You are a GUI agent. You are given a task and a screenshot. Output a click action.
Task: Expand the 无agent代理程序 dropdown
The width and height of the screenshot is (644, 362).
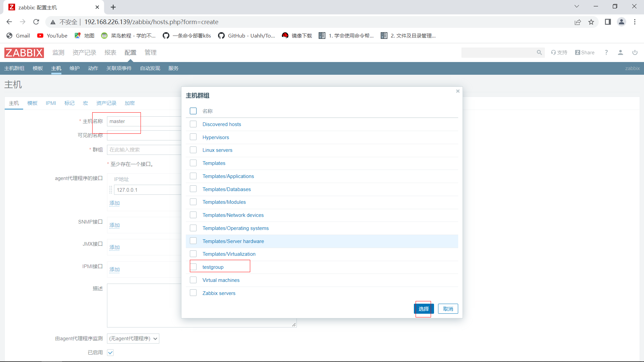[x=133, y=339]
